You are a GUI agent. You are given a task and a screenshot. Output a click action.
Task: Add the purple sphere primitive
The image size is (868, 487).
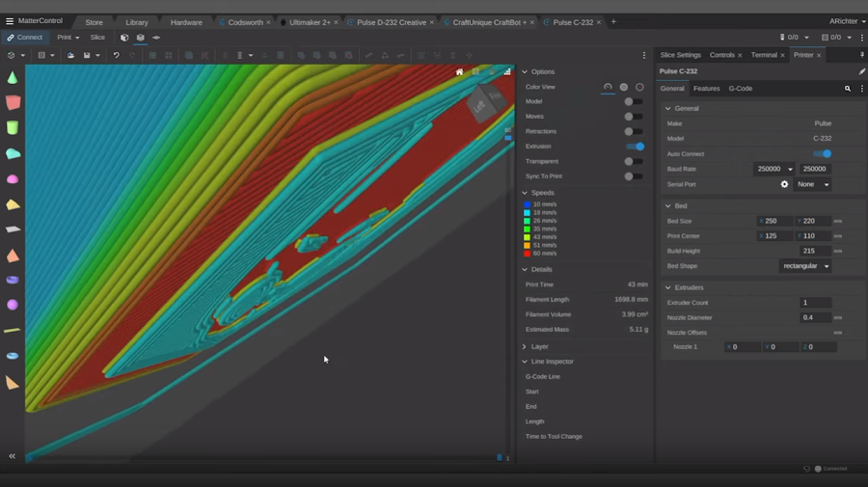click(x=13, y=305)
